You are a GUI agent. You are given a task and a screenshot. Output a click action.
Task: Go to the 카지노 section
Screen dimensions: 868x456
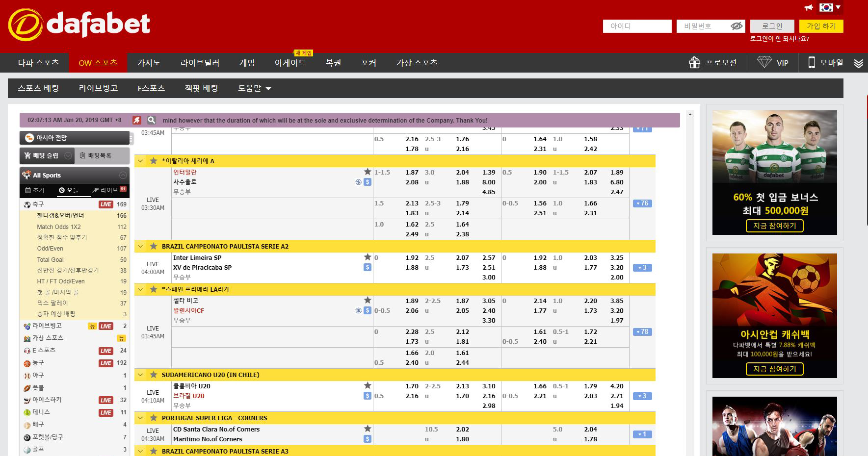tap(149, 63)
